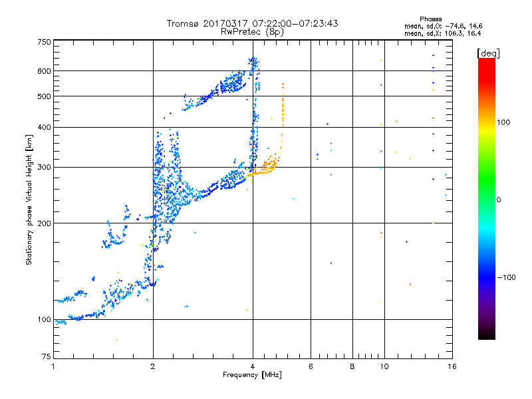Click the 'mean, sd,X: 106.3, 16.4' statistic

[442, 33]
